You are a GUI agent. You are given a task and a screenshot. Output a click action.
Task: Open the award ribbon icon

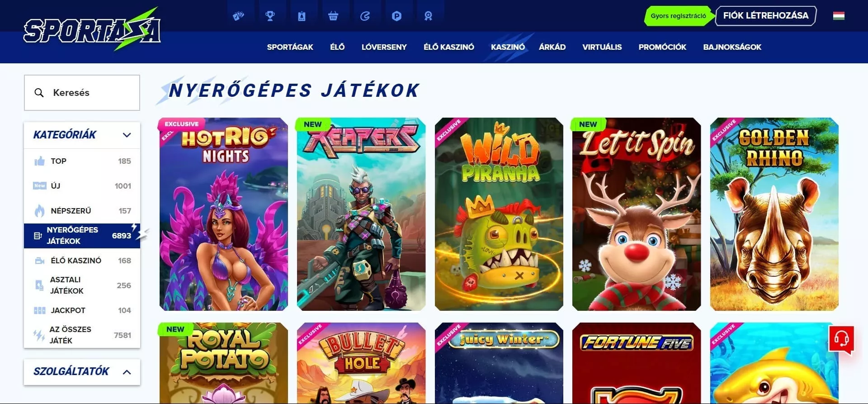pyautogui.click(x=428, y=16)
